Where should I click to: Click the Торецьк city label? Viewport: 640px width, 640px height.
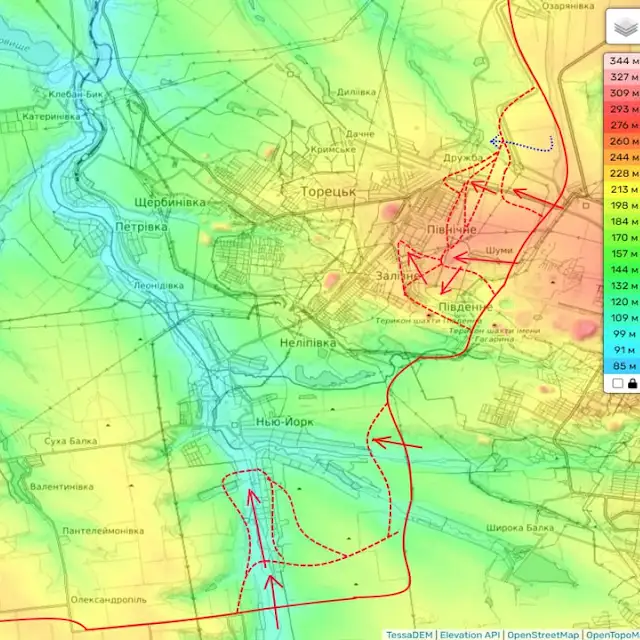click(x=329, y=189)
